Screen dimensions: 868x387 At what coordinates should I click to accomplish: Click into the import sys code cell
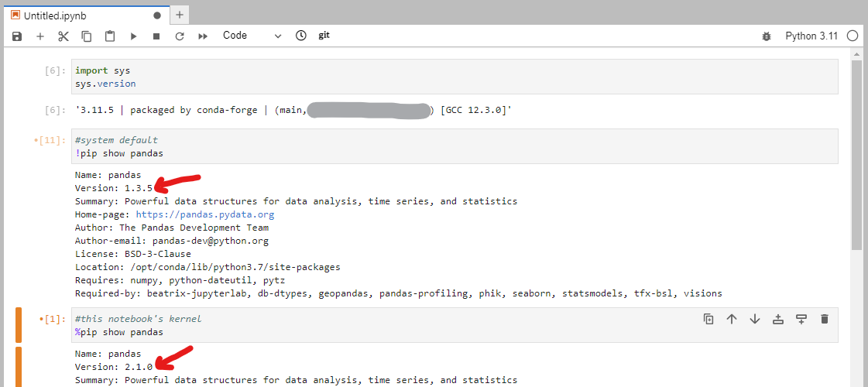click(454, 77)
